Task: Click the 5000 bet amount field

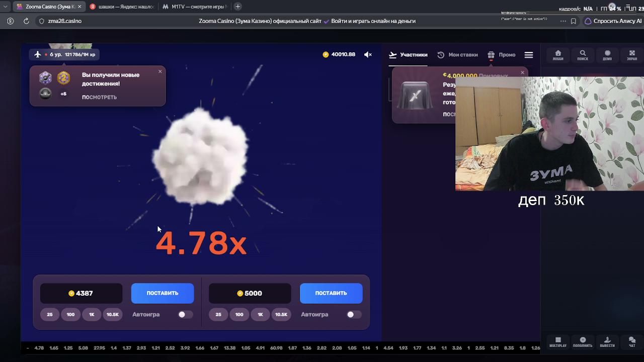Action: click(x=250, y=293)
